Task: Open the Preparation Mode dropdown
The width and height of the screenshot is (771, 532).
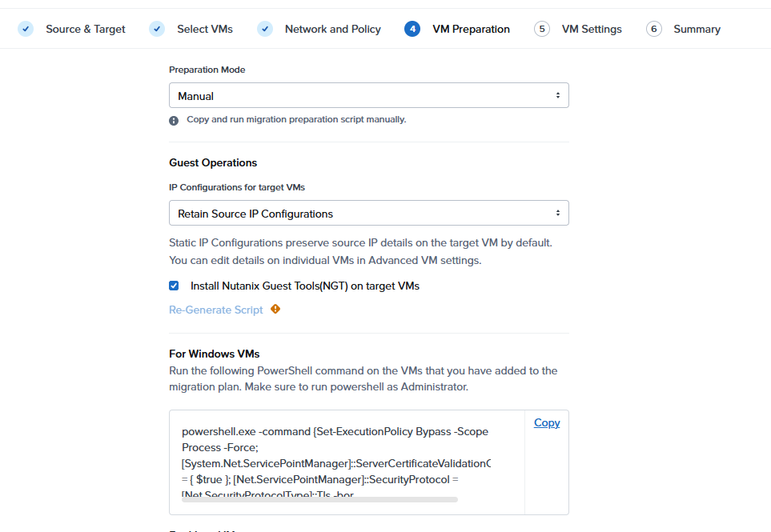Action: 368,96
